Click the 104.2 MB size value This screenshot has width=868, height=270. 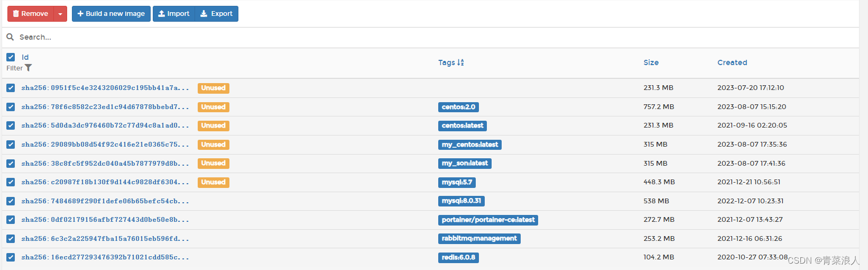[659, 257]
